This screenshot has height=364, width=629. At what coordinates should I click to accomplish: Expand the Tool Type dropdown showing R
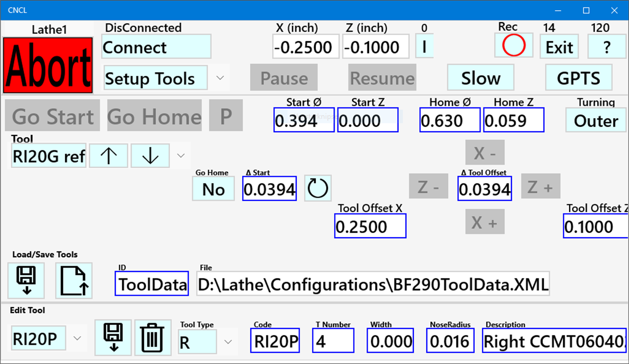228,341
